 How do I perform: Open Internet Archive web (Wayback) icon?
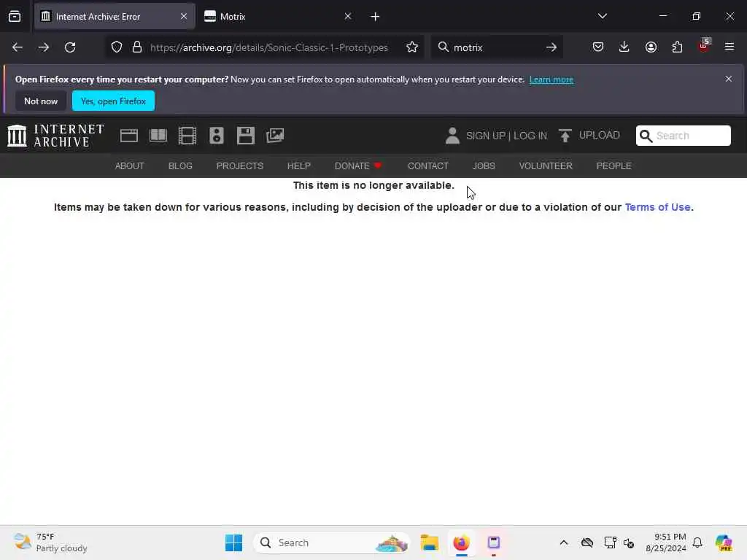coord(129,136)
